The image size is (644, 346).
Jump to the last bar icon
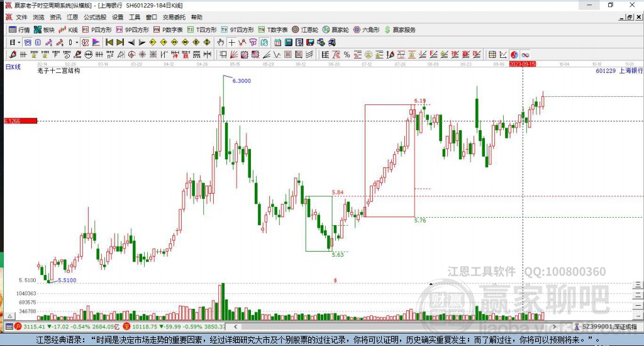click(x=120, y=42)
